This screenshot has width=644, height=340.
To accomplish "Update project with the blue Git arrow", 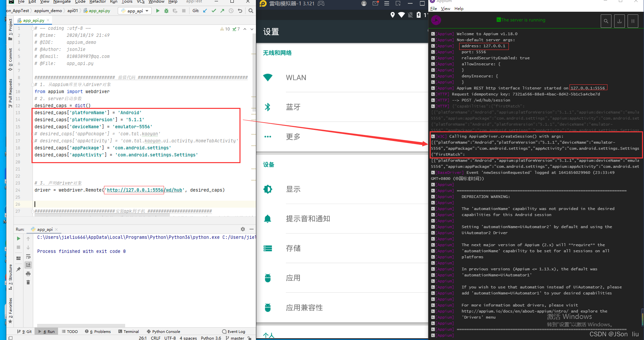I will coord(205,11).
